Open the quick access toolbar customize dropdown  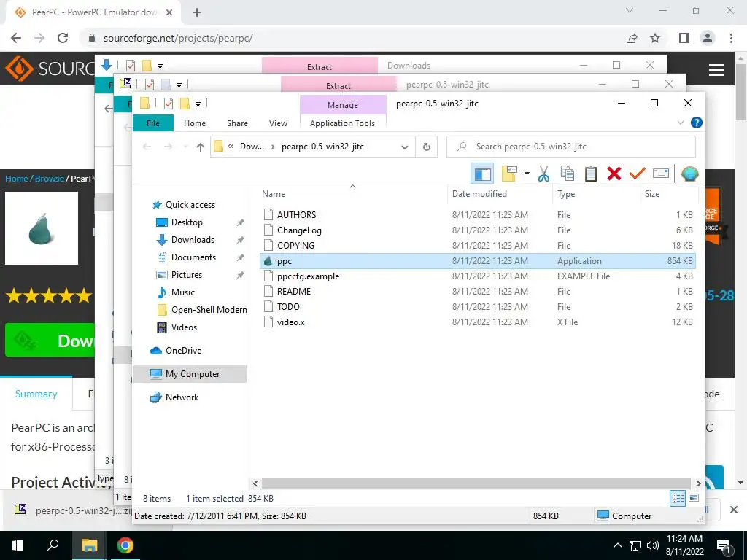tap(198, 104)
